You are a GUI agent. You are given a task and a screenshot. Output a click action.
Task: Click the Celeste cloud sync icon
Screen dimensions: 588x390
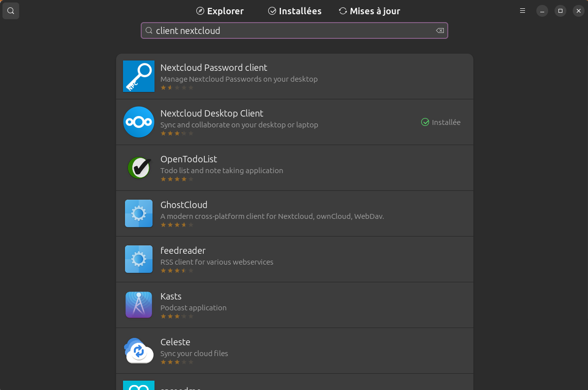tap(139, 351)
